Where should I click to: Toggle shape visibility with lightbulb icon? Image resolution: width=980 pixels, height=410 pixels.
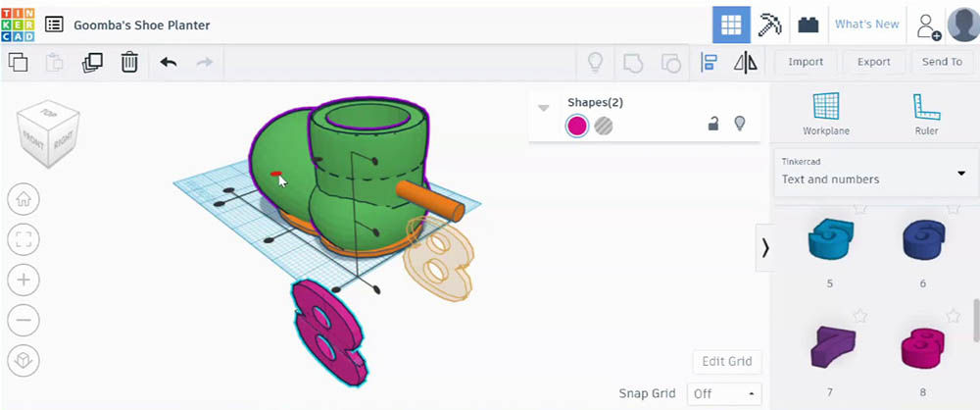[740, 124]
